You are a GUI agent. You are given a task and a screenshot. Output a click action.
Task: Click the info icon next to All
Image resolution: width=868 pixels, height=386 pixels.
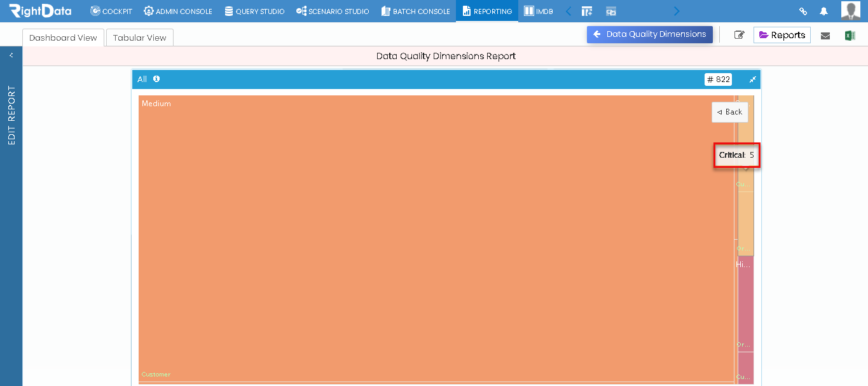tap(156, 79)
